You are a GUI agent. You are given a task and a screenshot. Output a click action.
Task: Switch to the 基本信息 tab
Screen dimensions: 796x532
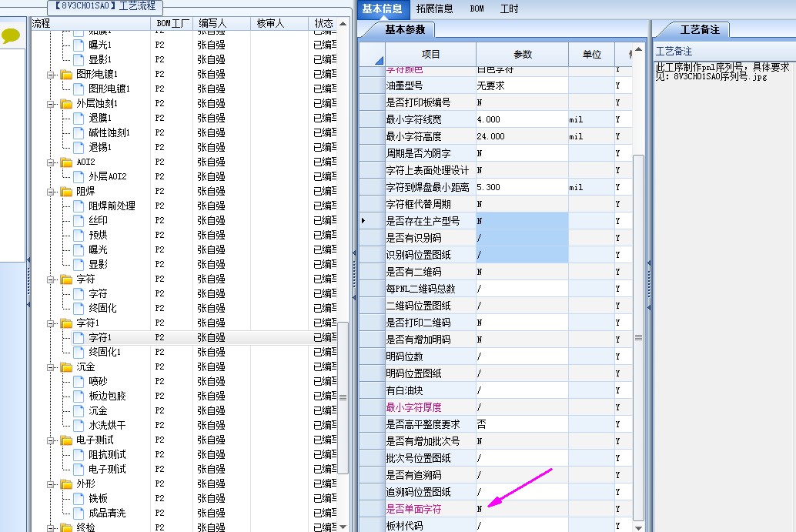coord(382,8)
